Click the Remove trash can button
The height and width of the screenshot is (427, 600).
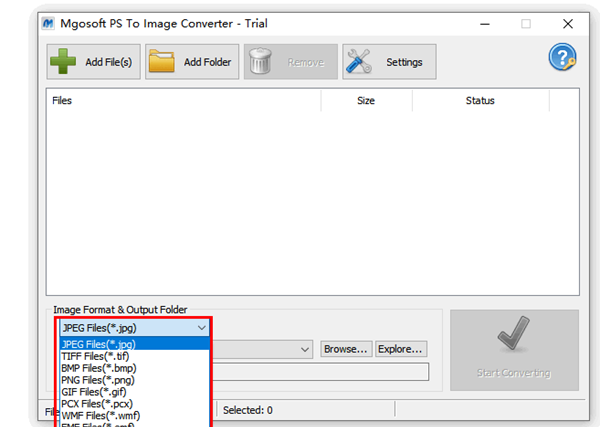point(291,62)
